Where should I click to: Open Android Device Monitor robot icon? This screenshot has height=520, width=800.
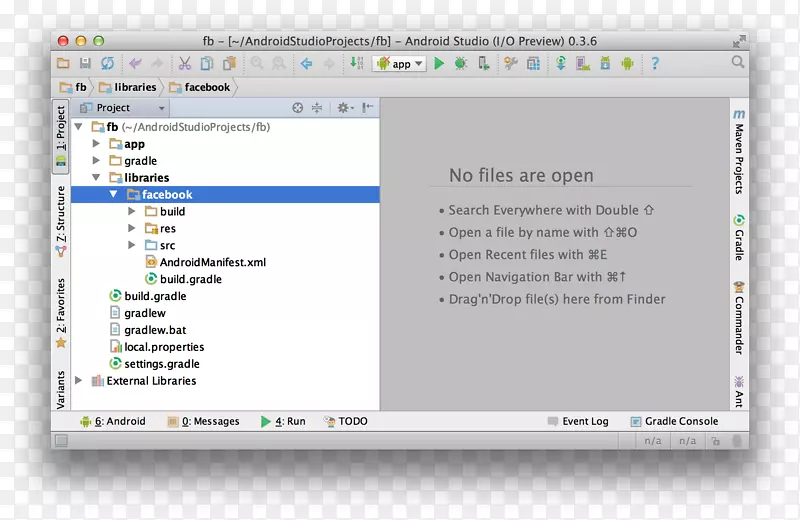click(x=627, y=63)
